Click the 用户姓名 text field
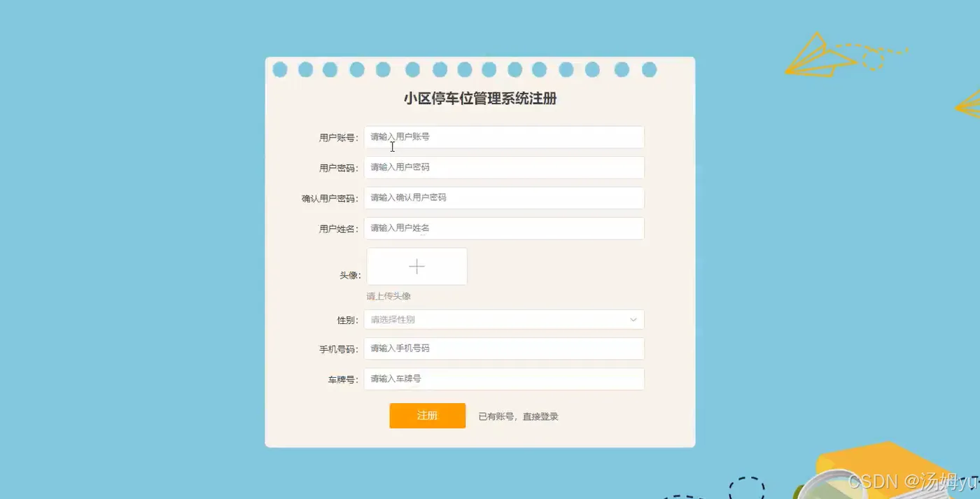 pos(504,228)
